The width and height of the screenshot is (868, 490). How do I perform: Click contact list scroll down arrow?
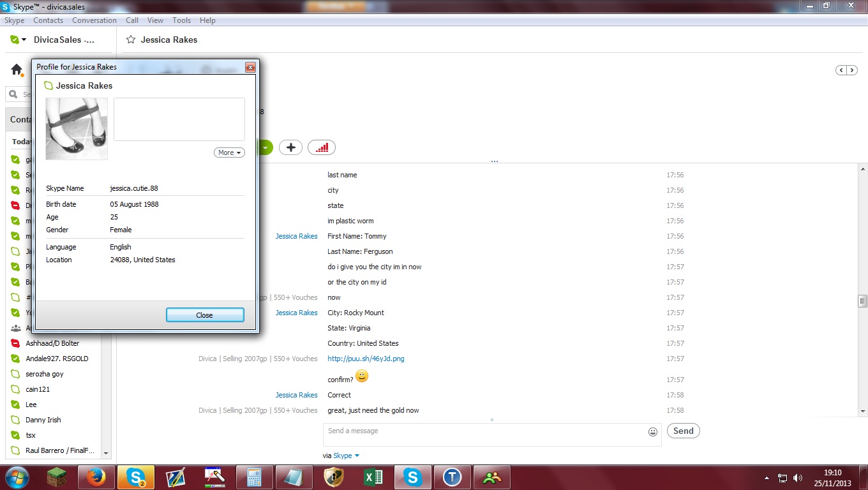point(106,453)
